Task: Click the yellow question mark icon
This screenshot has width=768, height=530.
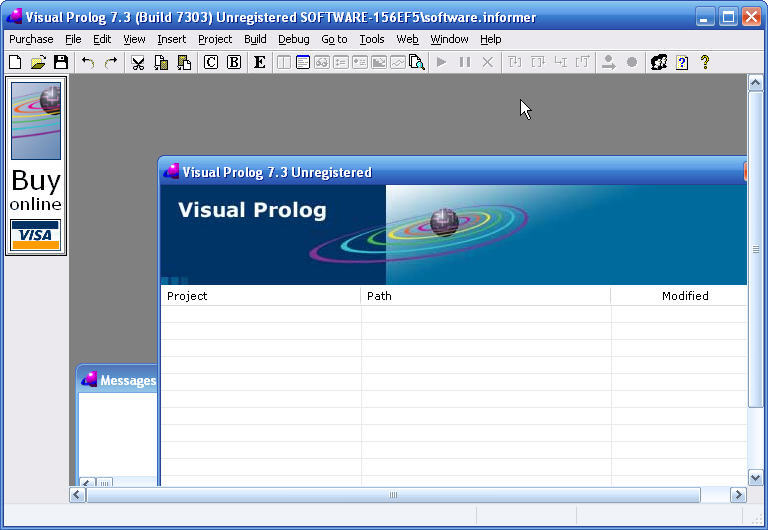Action: pyautogui.click(x=705, y=62)
